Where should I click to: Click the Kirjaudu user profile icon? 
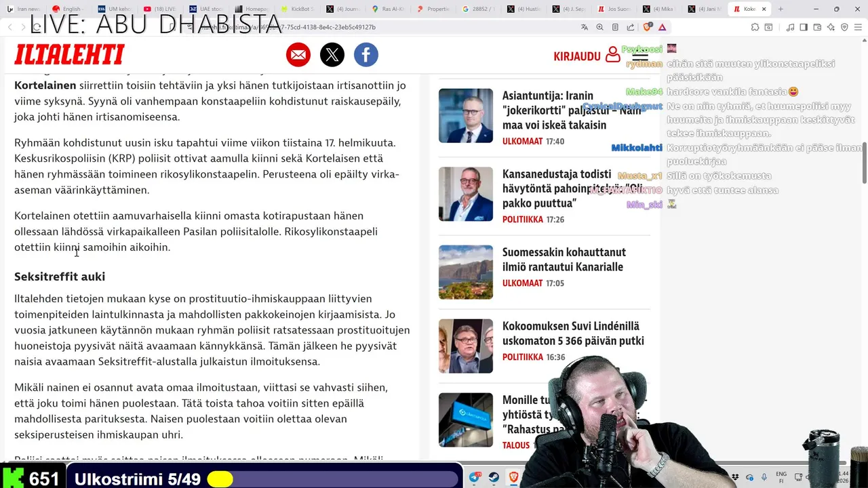(613, 55)
